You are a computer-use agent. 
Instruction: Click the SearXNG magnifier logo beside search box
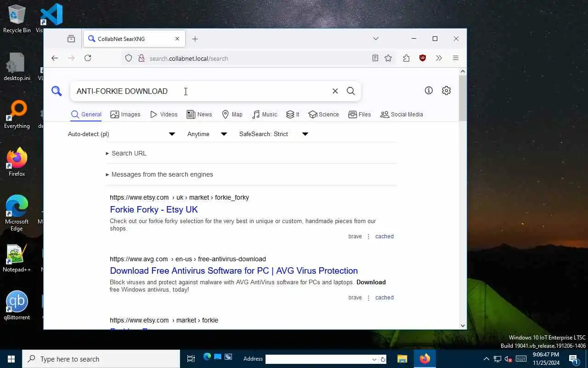coord(57,91)
